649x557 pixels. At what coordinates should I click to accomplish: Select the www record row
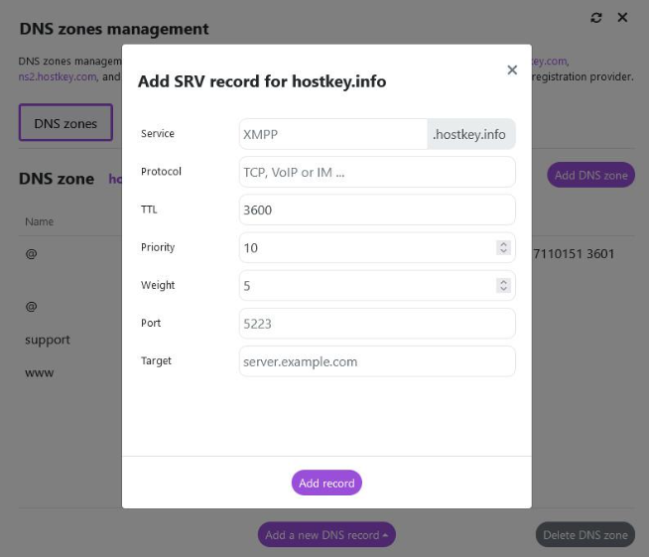pyautogui.click(x=39, y=373)
